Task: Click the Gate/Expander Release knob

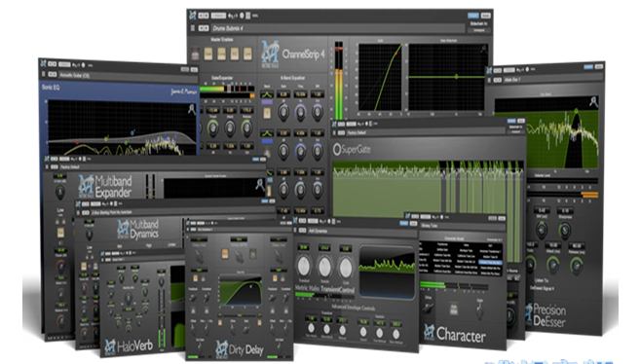Action: pyautogui.click(x=246, y=128)
